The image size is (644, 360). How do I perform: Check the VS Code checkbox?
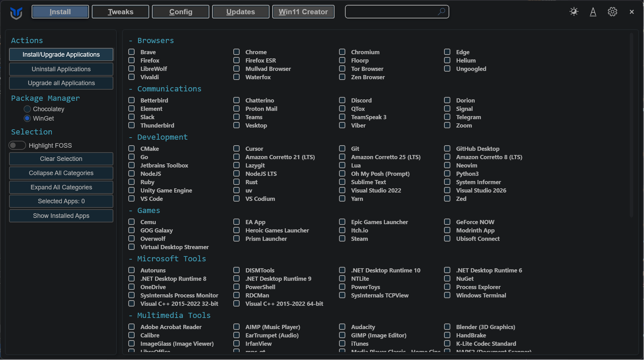click(131, 198)
